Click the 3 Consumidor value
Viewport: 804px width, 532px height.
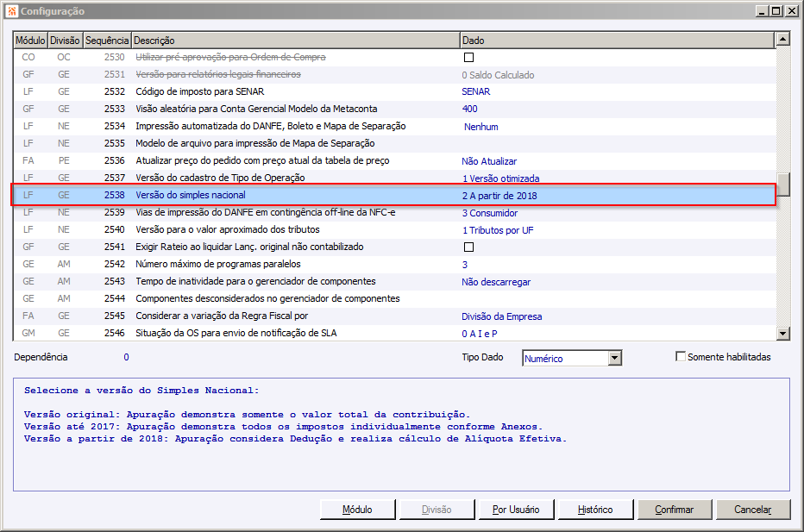(x=490, y=213)
